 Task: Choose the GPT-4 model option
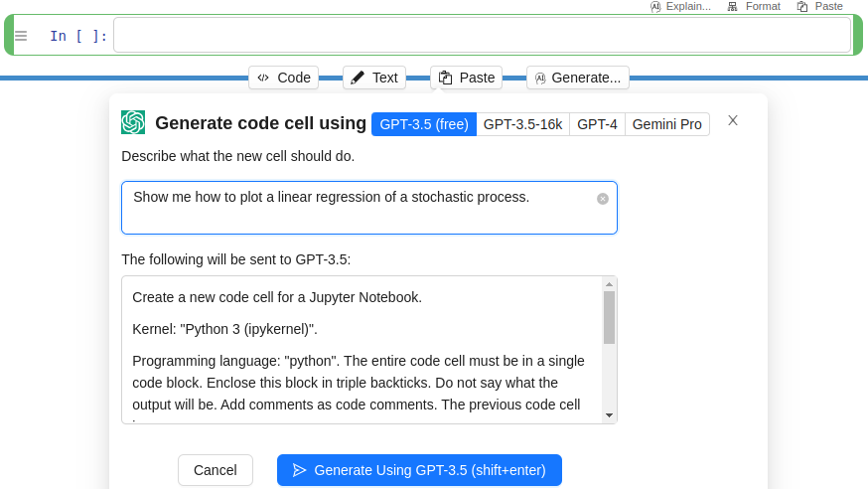597,124
